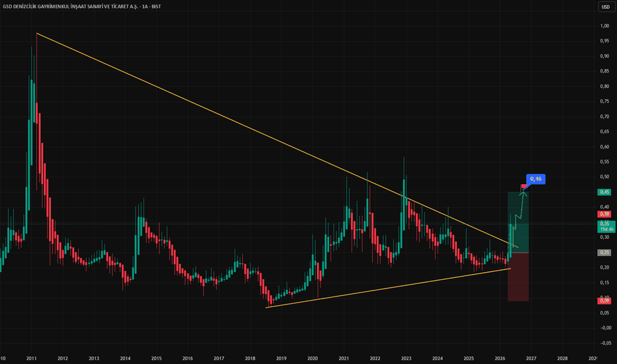Click the 0,70 price axis label
617x364 pixels.
pyautogui.click(x=604, y=116)
